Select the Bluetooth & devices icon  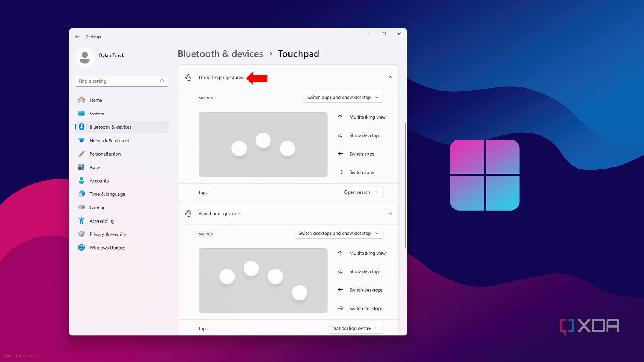pos(82,126)
